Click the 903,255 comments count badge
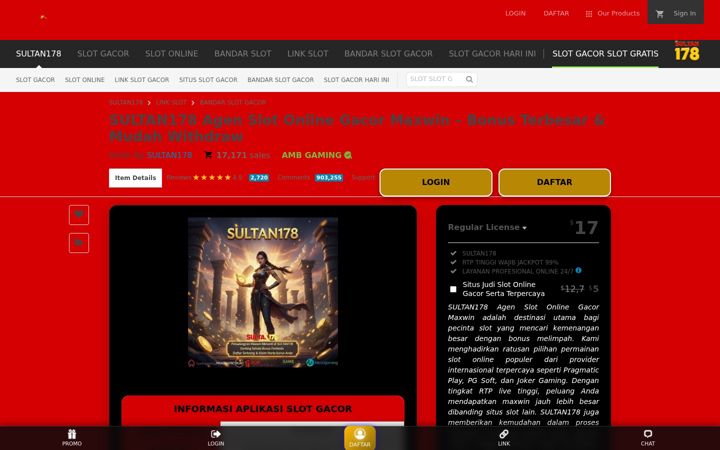 [x=329, y=178]
